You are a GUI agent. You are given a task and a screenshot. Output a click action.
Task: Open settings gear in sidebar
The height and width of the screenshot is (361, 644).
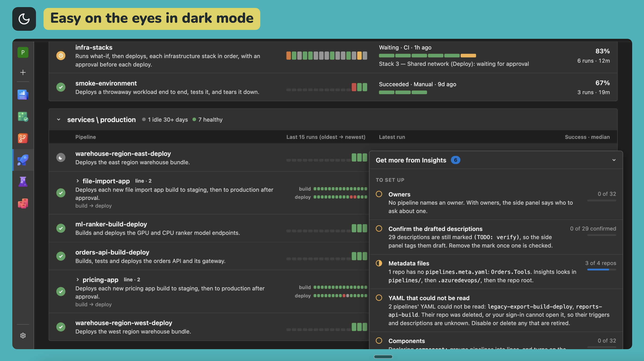click(x=23, y=335)
